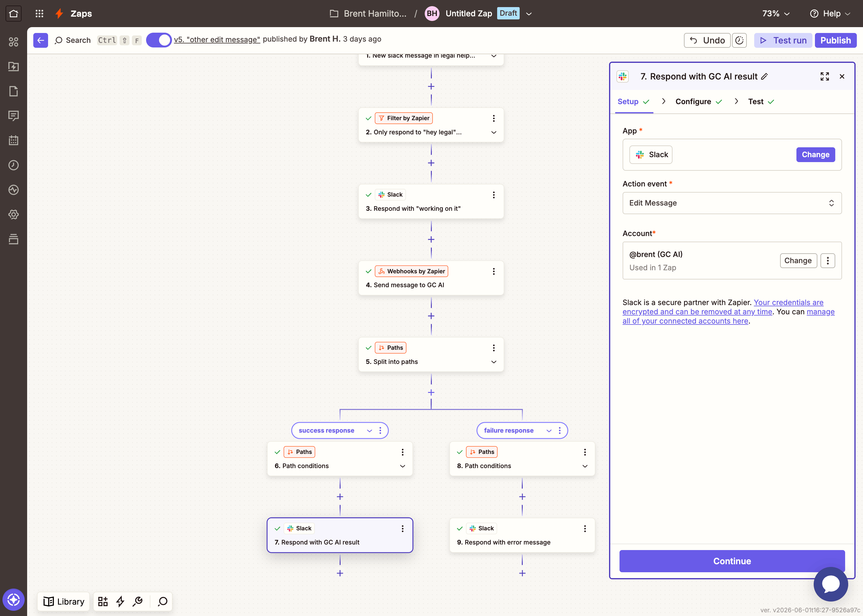Change the @brent account
The image size is (863, 616).
[798, 261]
